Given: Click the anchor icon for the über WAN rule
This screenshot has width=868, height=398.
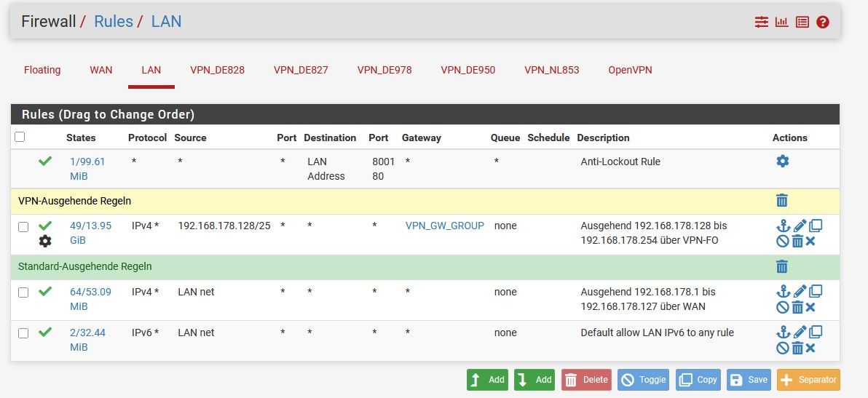Looking at the screenshot, I should [x=783, y=291].
